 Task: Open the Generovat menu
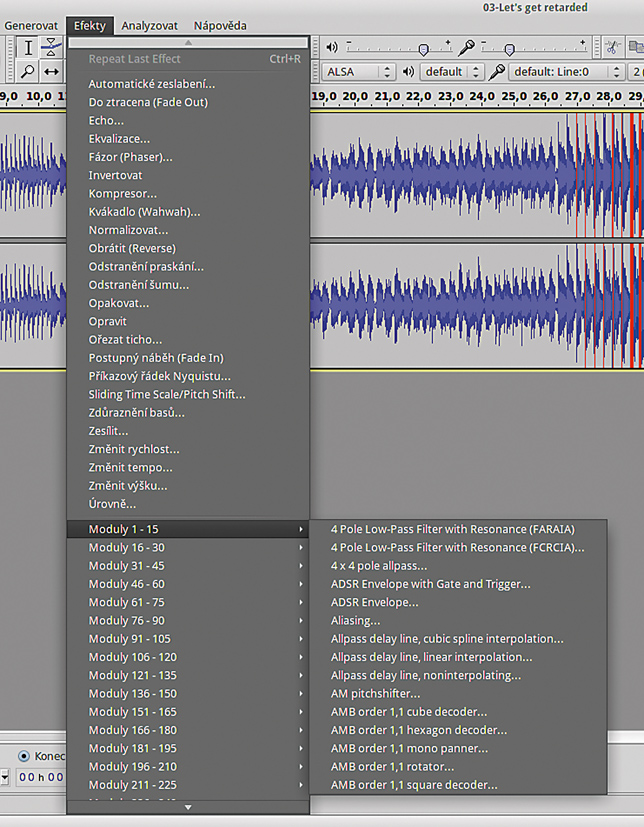(x=31, y=25)
